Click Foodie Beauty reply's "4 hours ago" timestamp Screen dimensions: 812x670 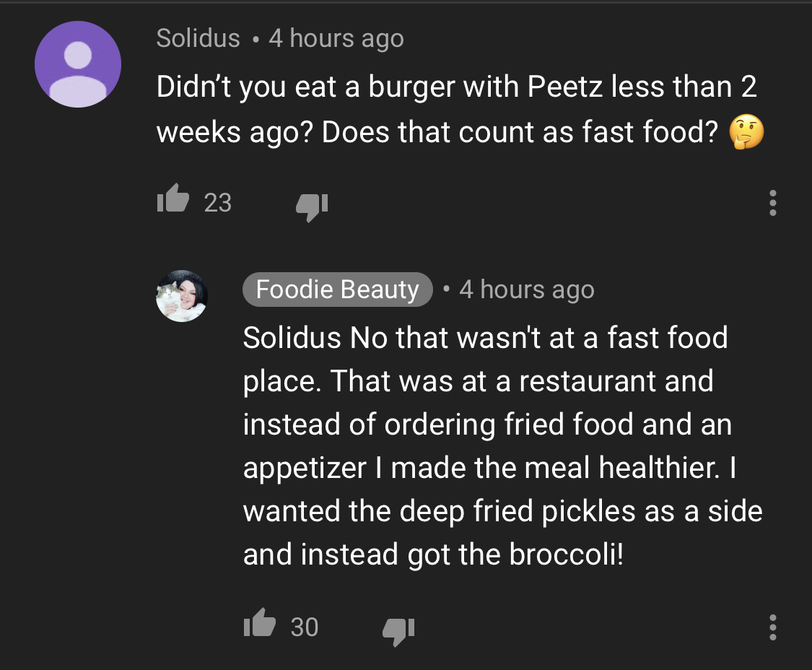point(527,290)
